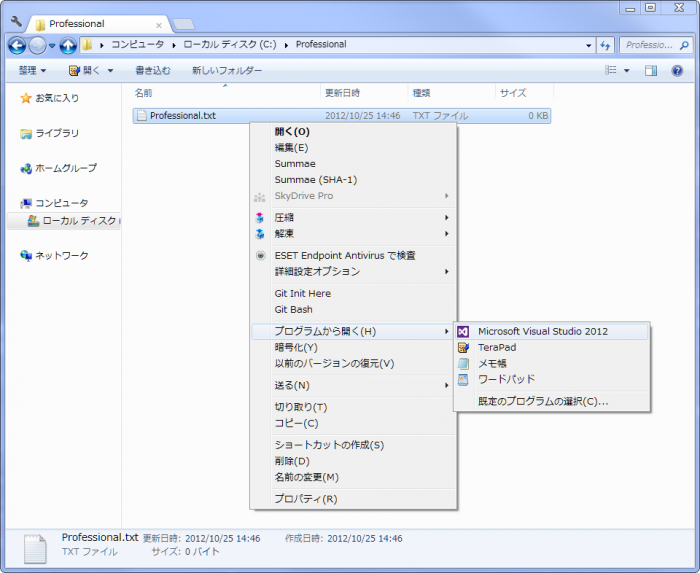Screen dimensions: 700x573
Task: Open the recent pages dropdown arrow
Action: [x=52, y=46]
